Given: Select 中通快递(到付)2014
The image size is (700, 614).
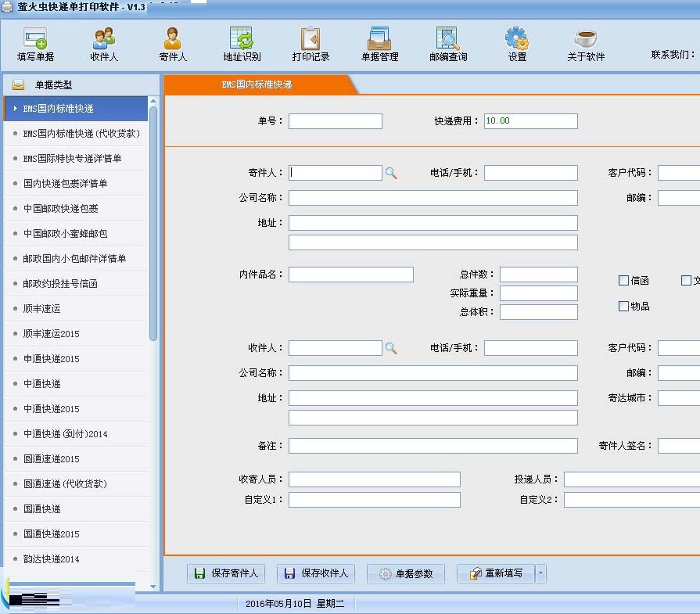Looking at the screenshot, I should click(x=76, y=433).
